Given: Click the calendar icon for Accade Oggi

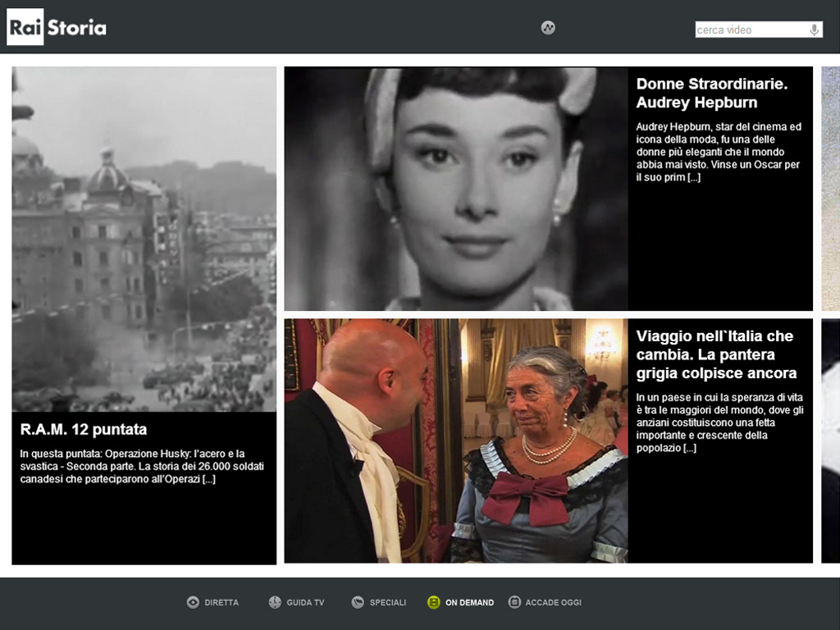Looking at the screenshot, I should (514, 602).
